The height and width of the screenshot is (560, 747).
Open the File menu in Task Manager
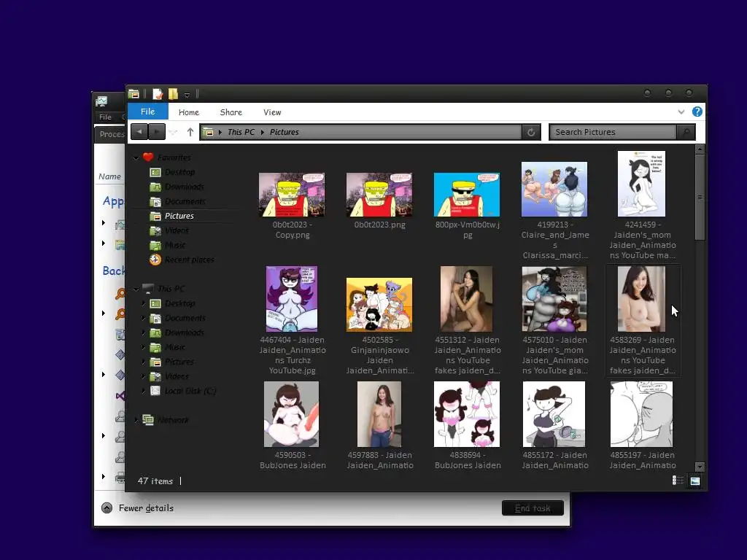point(105,117)
